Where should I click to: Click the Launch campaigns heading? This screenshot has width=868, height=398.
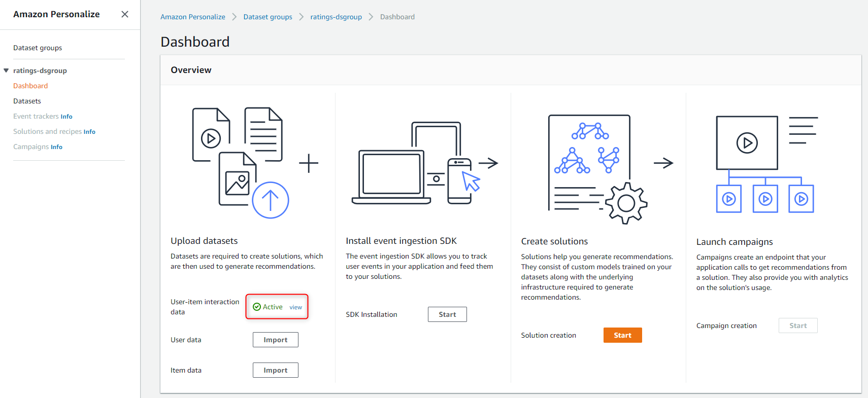735,242
